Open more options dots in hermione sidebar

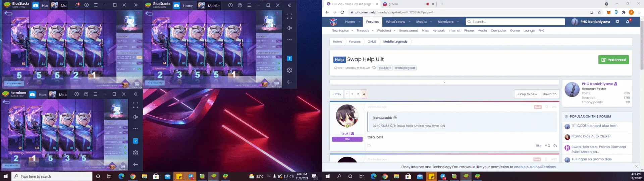(x=136, y=129)
